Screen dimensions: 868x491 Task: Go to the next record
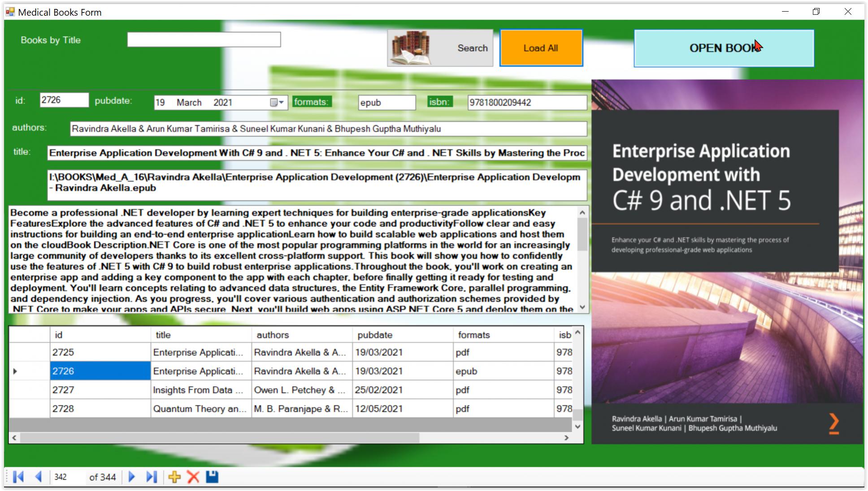(x=131, y=477)
